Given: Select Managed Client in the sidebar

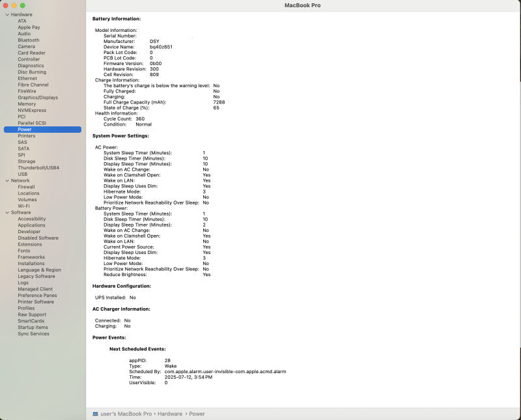Looking at the screenshot, I should [35, 289].
